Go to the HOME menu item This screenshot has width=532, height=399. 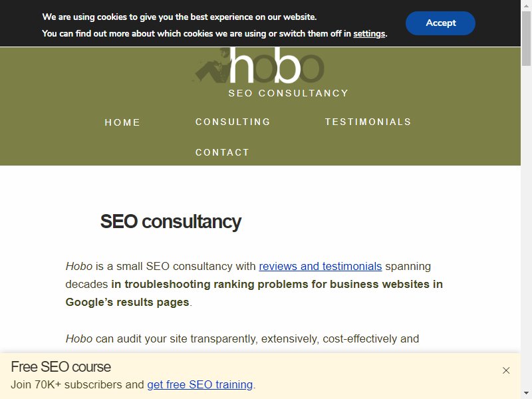pos(122,122)
